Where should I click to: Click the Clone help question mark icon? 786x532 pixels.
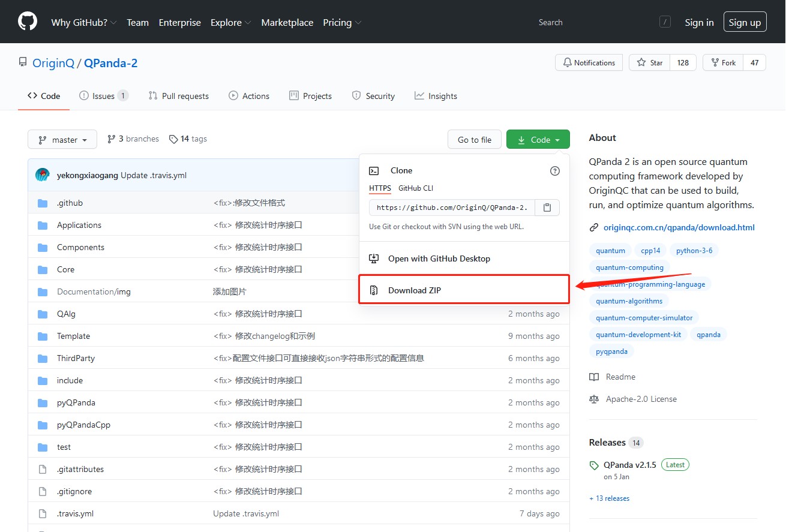pos(555,171)
